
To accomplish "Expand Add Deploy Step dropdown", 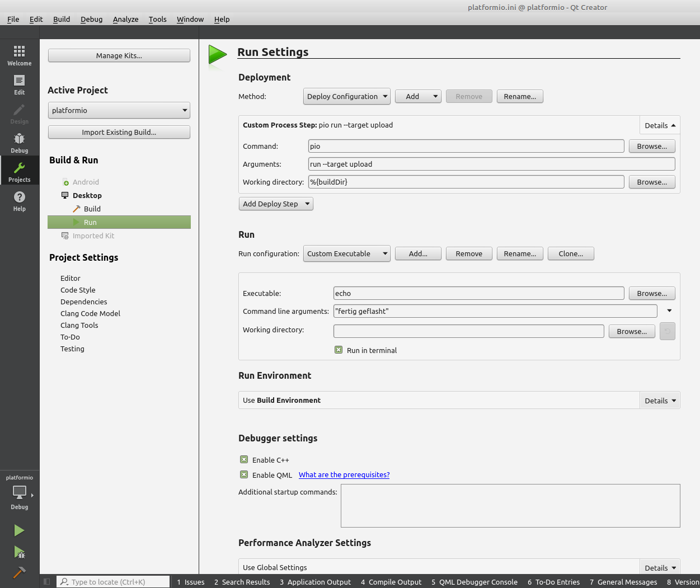I will (276, 204).
